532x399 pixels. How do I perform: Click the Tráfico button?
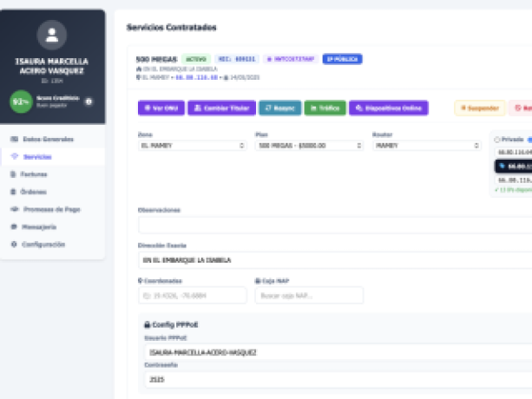(325, 108)
